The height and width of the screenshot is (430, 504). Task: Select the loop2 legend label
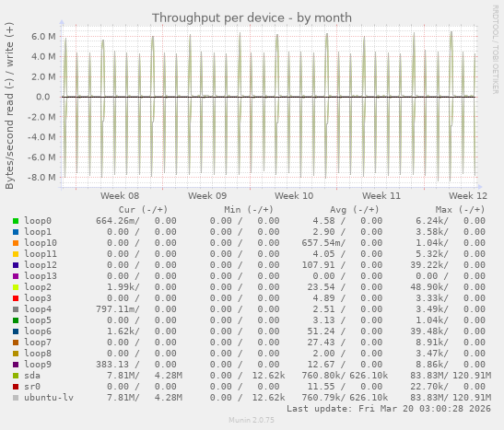click(38, 286)
